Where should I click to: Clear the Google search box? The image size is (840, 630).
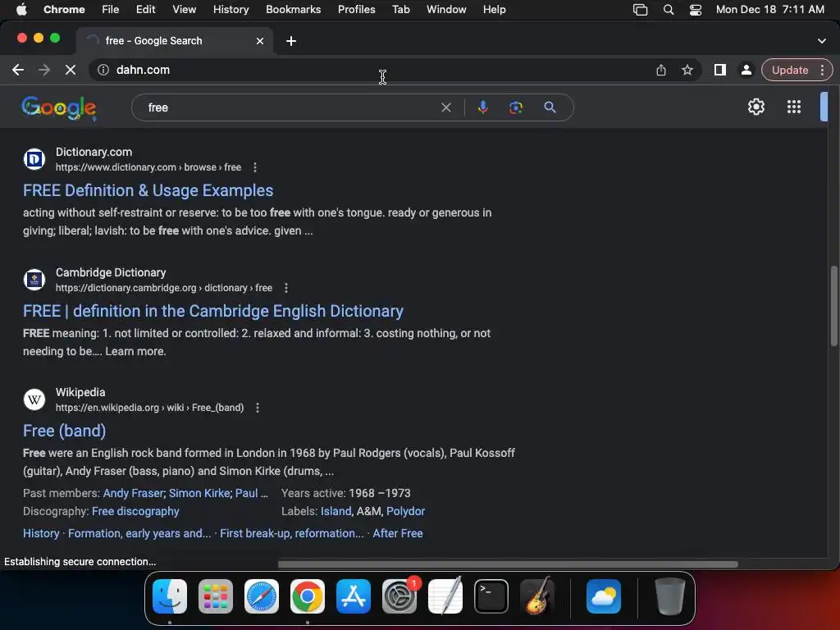[x=445, y=107]
